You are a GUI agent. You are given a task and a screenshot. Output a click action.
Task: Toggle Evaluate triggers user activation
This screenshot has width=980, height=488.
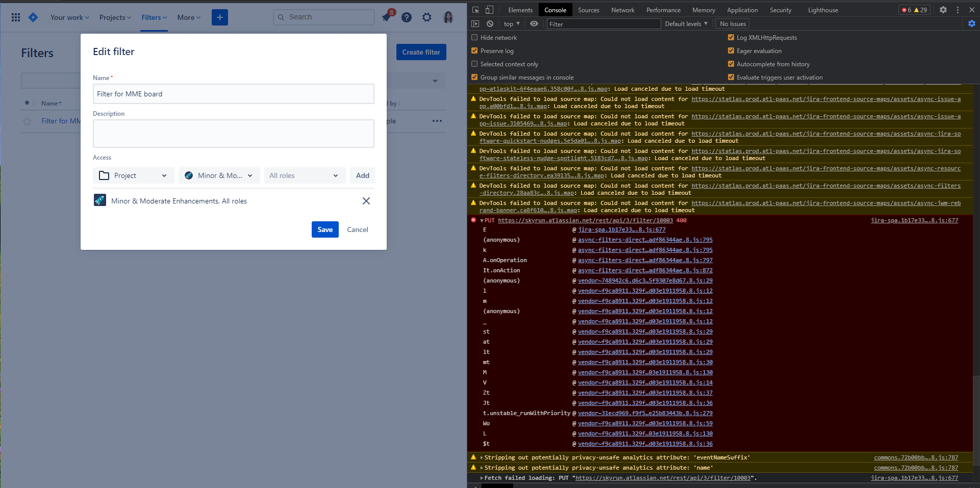pos(731,77)
